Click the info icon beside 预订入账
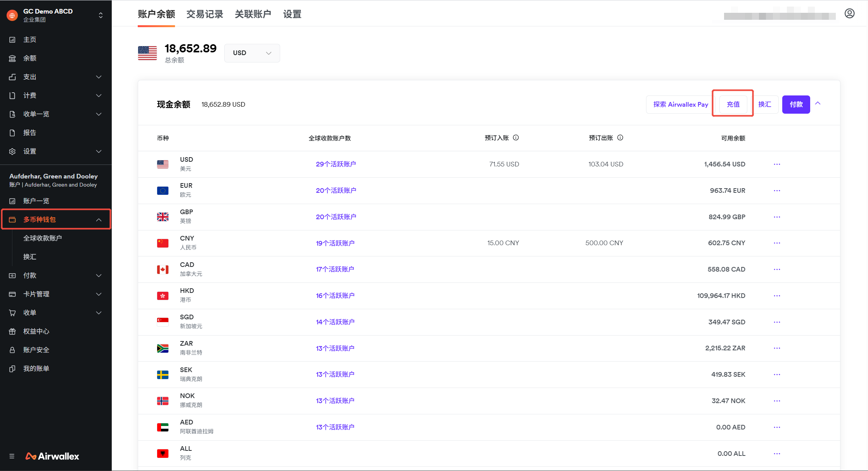 click(x=516, y=138)
